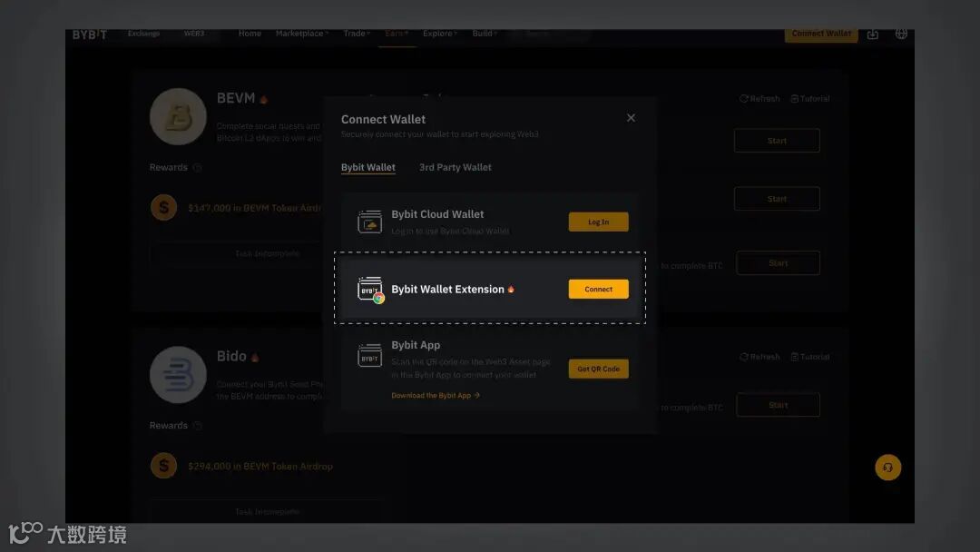Open the BEVM Tutorial
This screenshot has height=552, width=980.
tap(810, 99)
